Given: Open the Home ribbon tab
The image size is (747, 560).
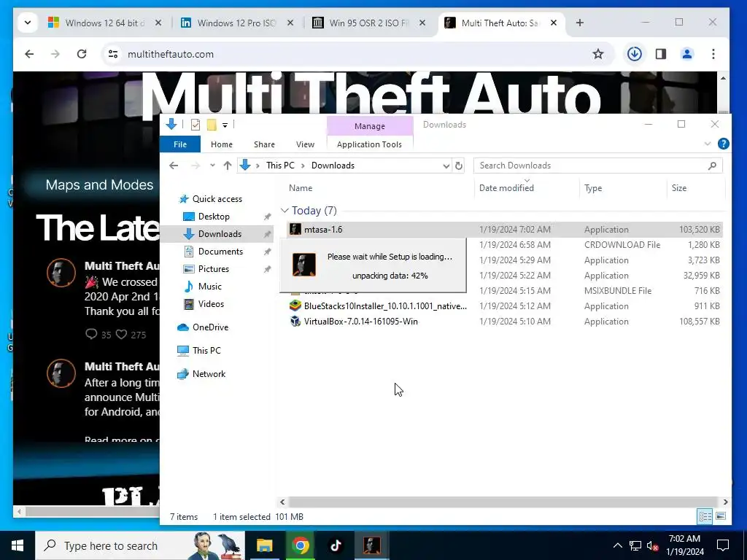Looking at the screenshot, I should point(222,144).
